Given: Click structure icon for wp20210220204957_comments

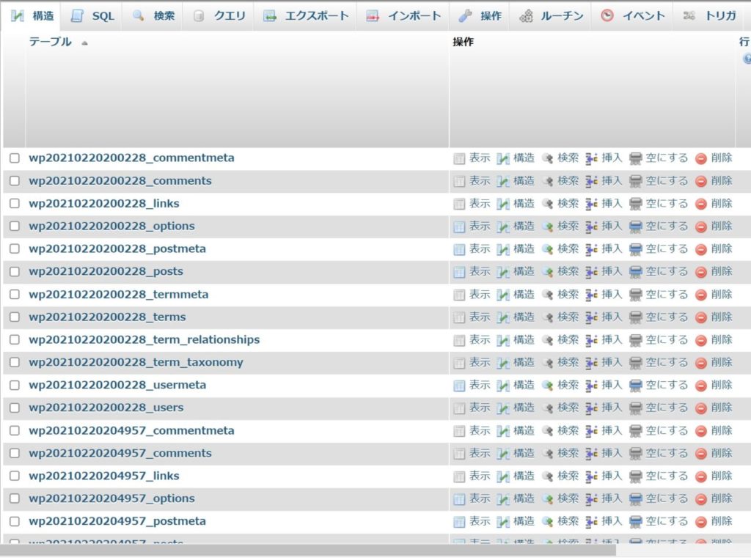Looking at the screenshot, I should click(x=503, y=454).
